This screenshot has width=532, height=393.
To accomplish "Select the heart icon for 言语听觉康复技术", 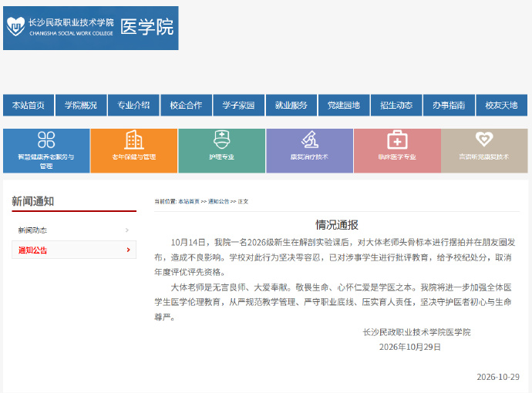I will (x=484, y=139).
